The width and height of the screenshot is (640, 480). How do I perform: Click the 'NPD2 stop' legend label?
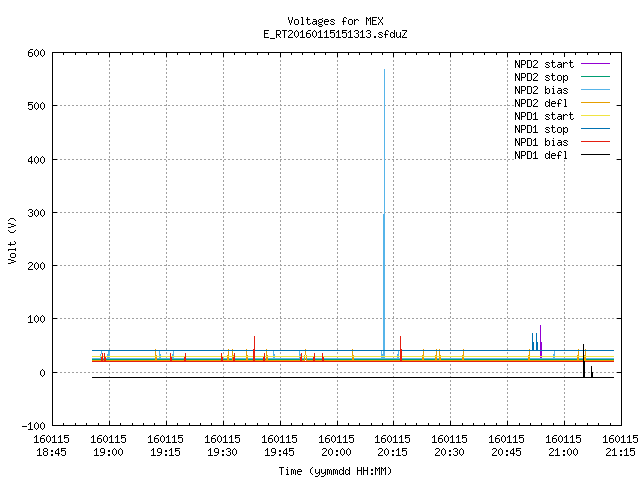pyautogui.click(x=541, y=77)
